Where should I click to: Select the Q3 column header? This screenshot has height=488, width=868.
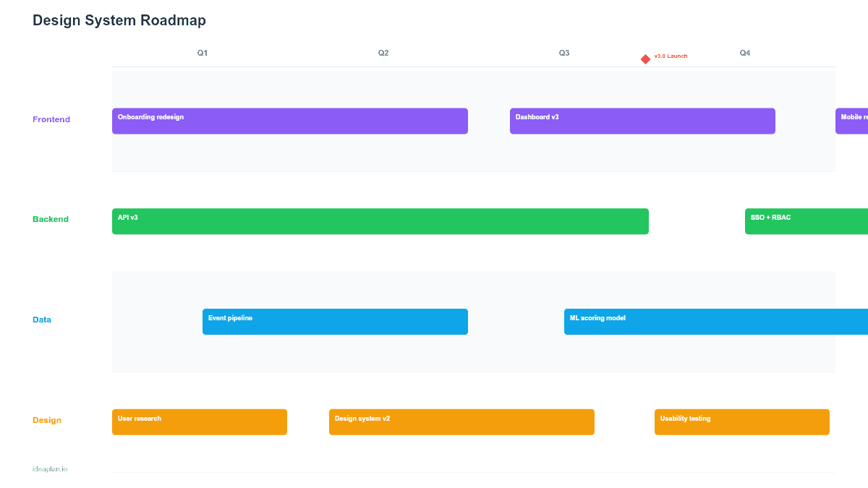[563, 52]
